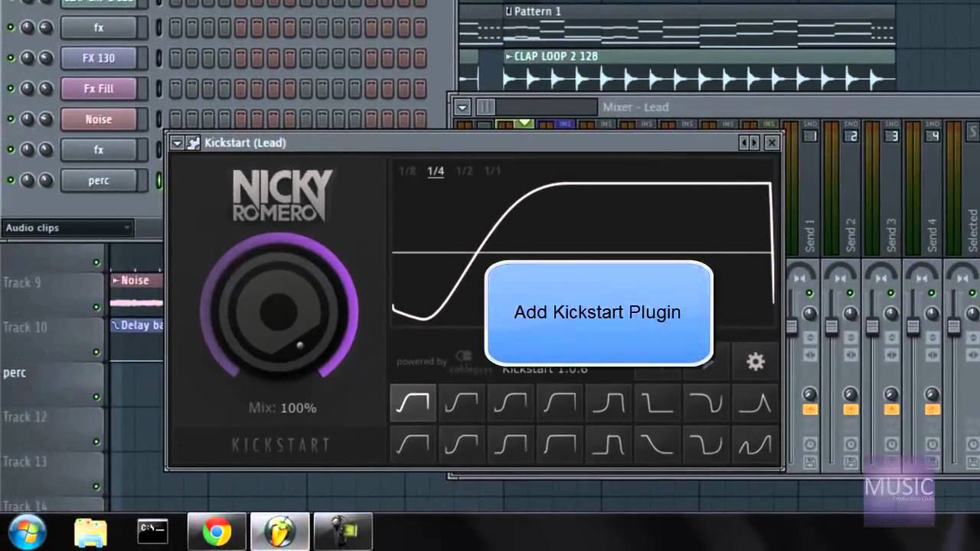Open the Mixer window options arrow menu

pos(462,107)
